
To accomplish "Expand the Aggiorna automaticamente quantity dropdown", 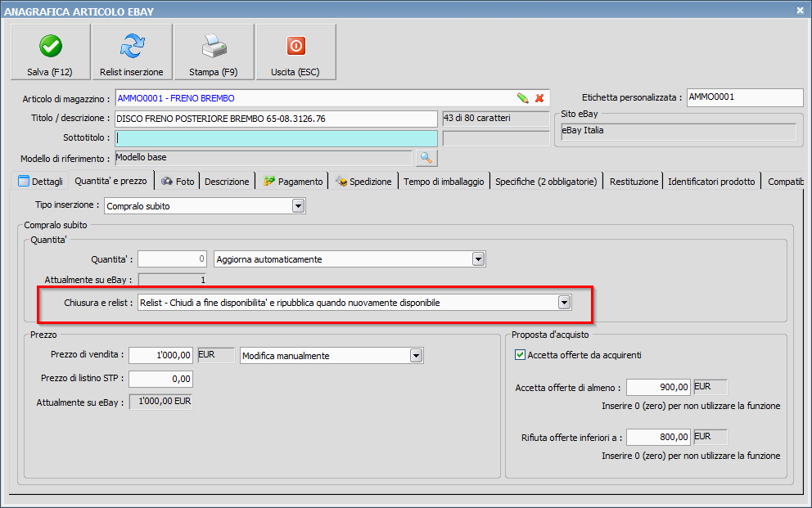I will click(x=478, y=259).
